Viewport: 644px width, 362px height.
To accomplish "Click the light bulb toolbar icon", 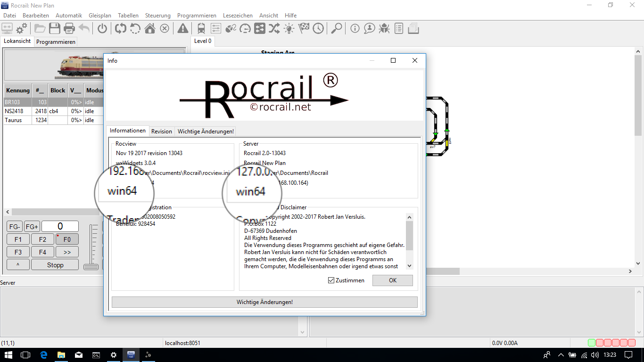I will point(289,29).
